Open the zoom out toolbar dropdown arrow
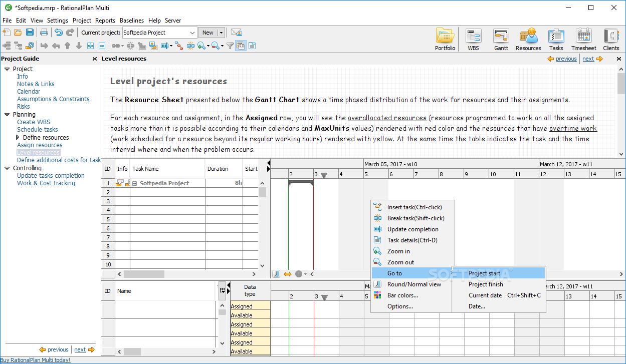This screenshot has height=364, width=626. 222,46
